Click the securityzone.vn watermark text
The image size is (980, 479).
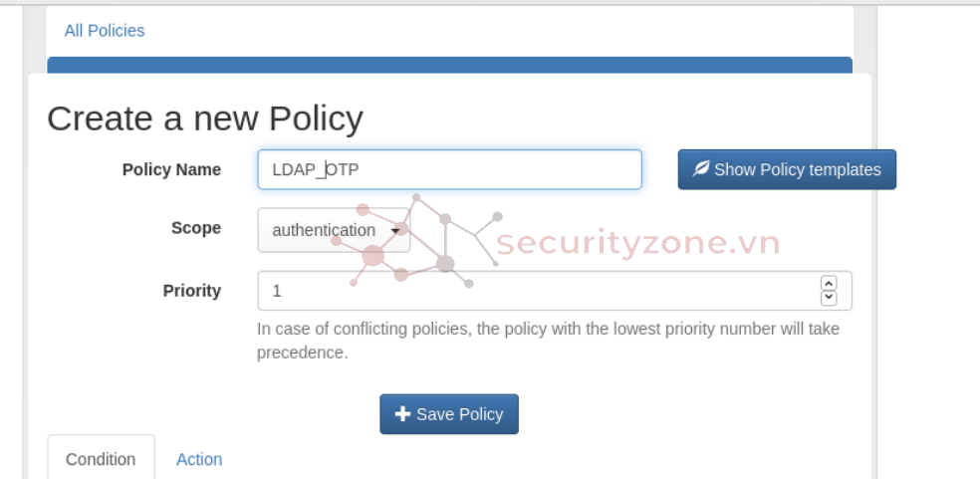pos(637,244)
